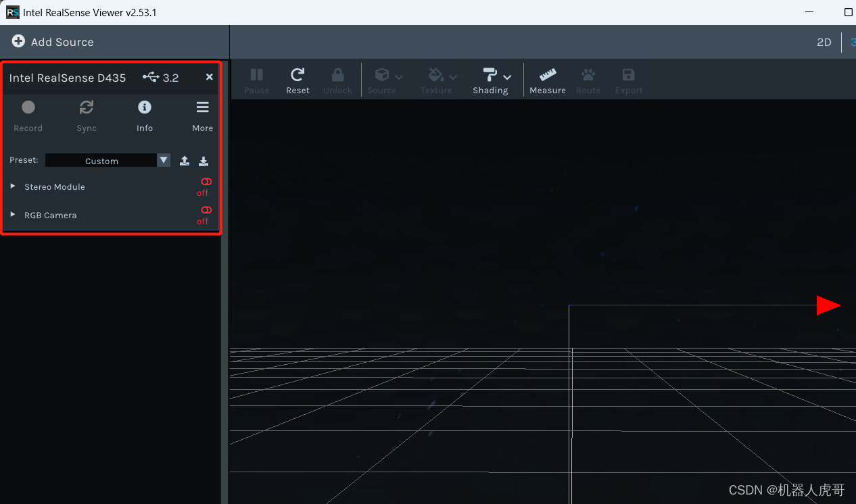856x504 pixels.
Task: Click the Stereo Module label
Action: coord(55,186)
